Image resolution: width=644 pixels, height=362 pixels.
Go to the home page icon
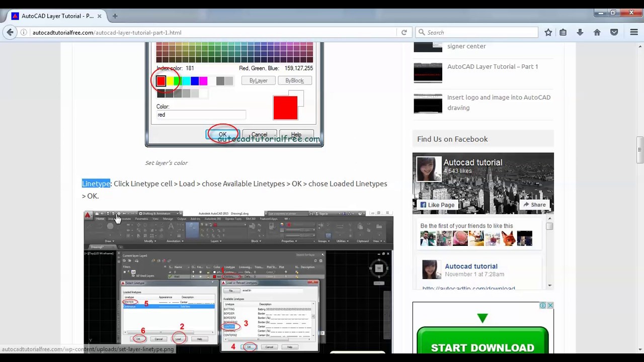click(597, 32)
